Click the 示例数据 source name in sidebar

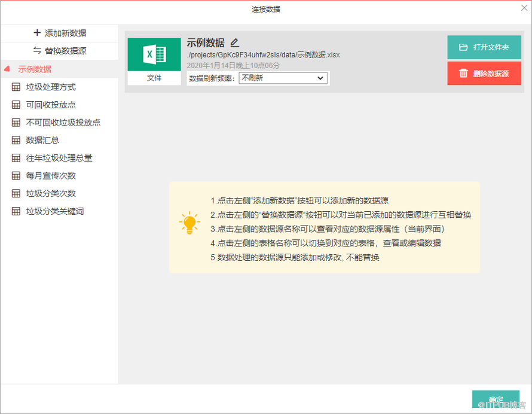(35, 69)
